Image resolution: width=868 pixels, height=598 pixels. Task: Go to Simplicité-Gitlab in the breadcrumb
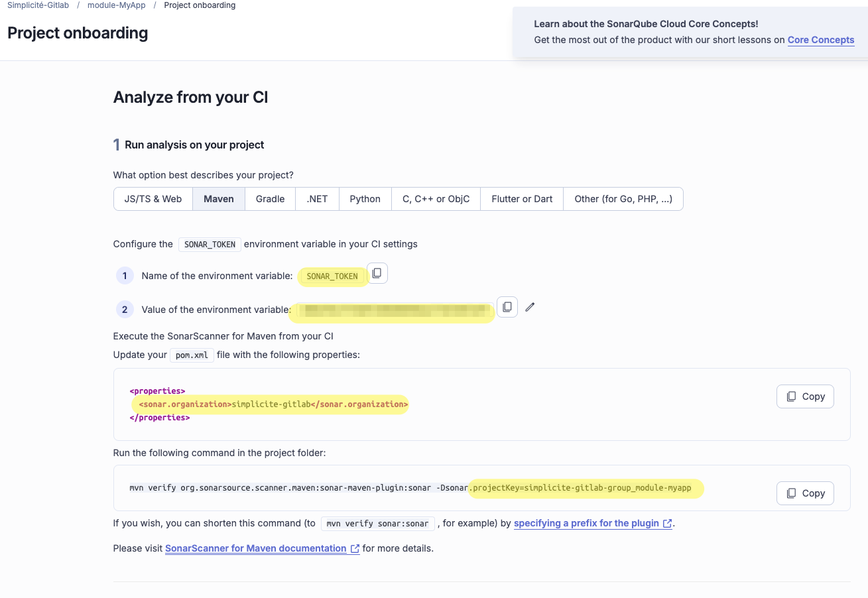38,5
